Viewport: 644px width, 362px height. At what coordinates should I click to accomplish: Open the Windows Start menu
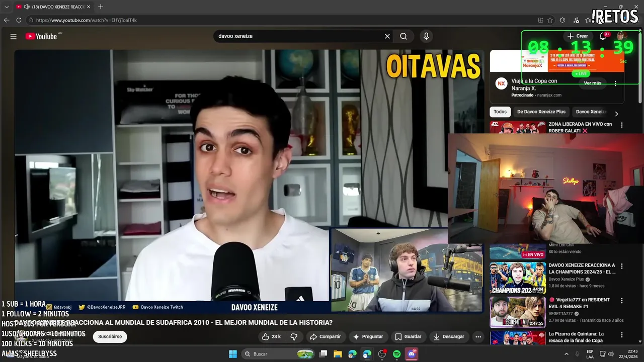[x=233, y=354]
